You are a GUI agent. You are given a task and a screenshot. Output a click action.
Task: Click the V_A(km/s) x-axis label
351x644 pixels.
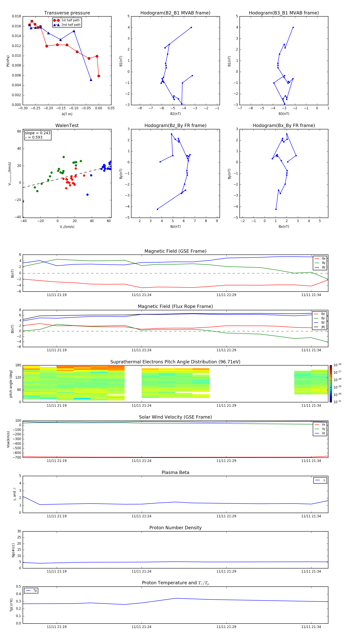(67, 227)
